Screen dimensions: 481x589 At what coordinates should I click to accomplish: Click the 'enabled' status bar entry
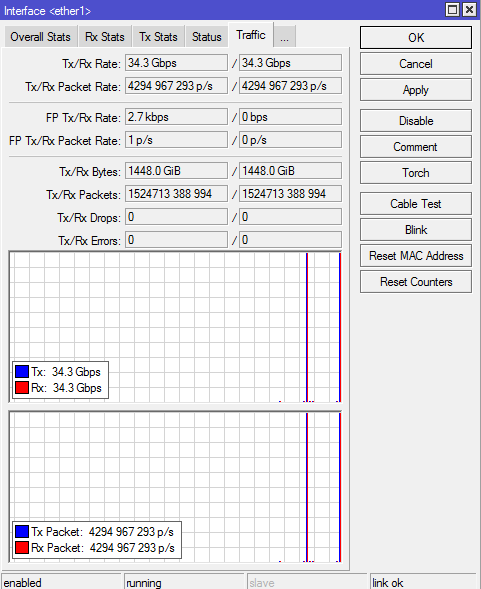click(x=61, y=582)
